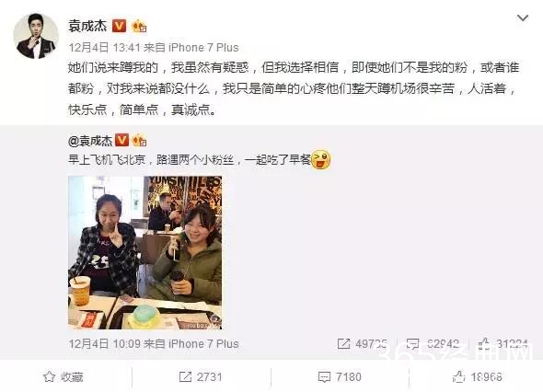
Task: Open the iPhone 7 Plus source link in top post
Action: [x=203, y=48]
